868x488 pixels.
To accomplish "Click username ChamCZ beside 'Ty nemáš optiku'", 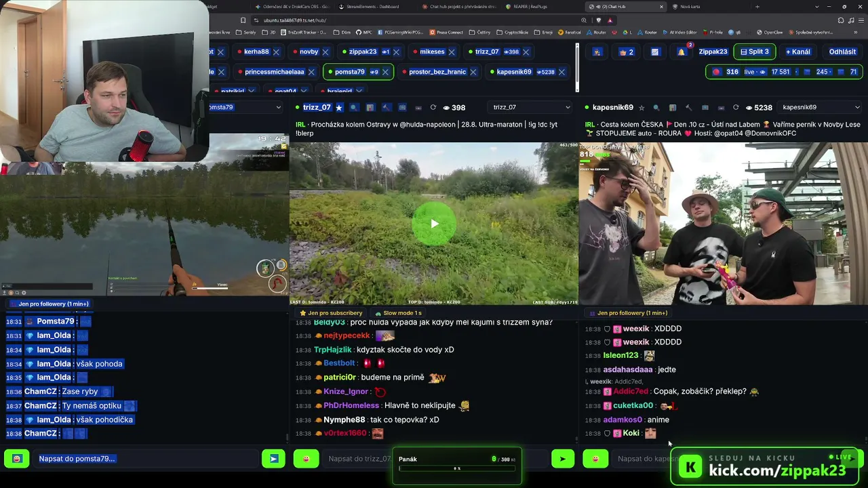I will [x=41, y=406].
